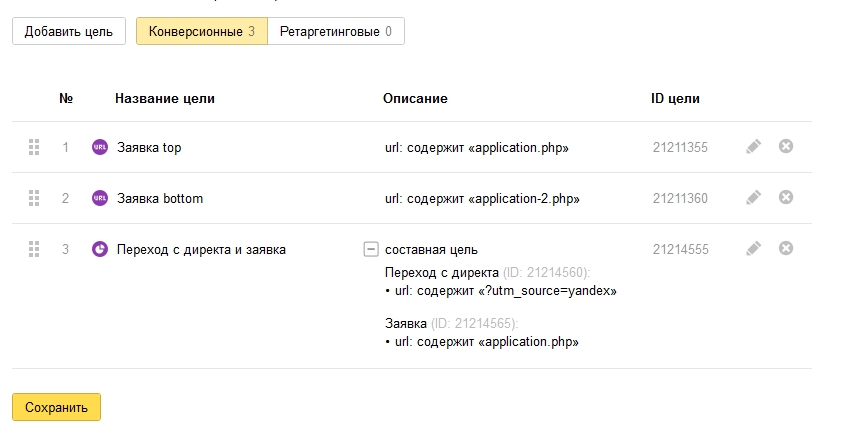The height and width of the screenshot is (429, 853).
Task: Grab the drag handle of row 3
Action: (x=34, y=249)
